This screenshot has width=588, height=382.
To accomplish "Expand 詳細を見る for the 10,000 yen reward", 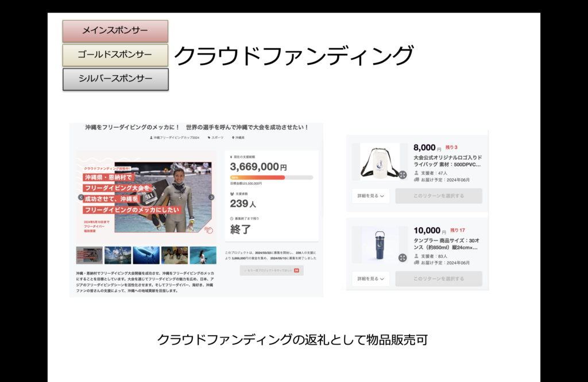I will point(370,279).
